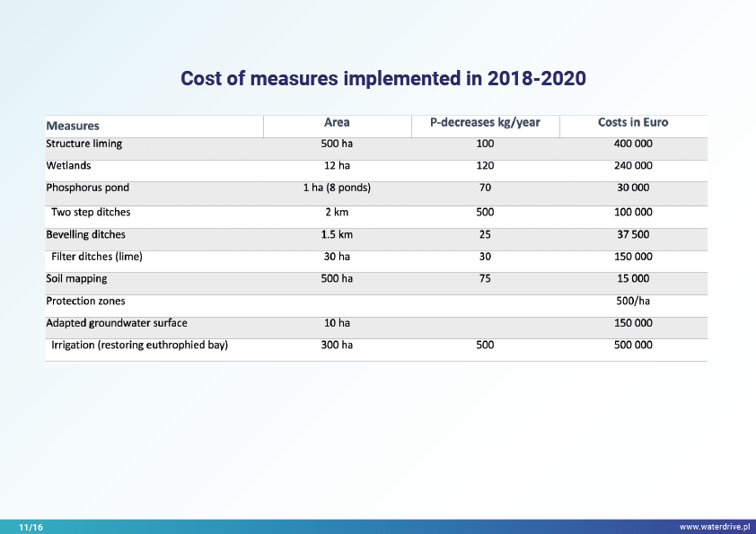Viewport: 756px width, 534px height.
Task: Click the 'Costs in Euro' column header
Action: [x=633, y=123]
